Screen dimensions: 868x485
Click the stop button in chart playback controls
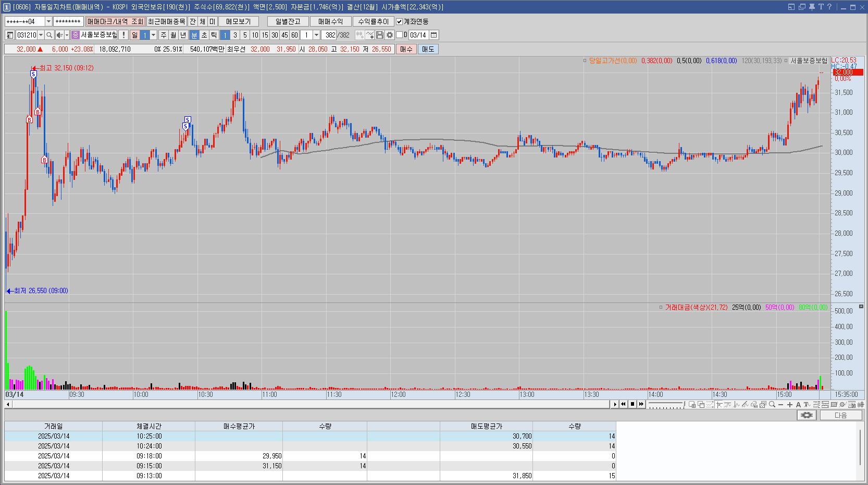[633, 404]
